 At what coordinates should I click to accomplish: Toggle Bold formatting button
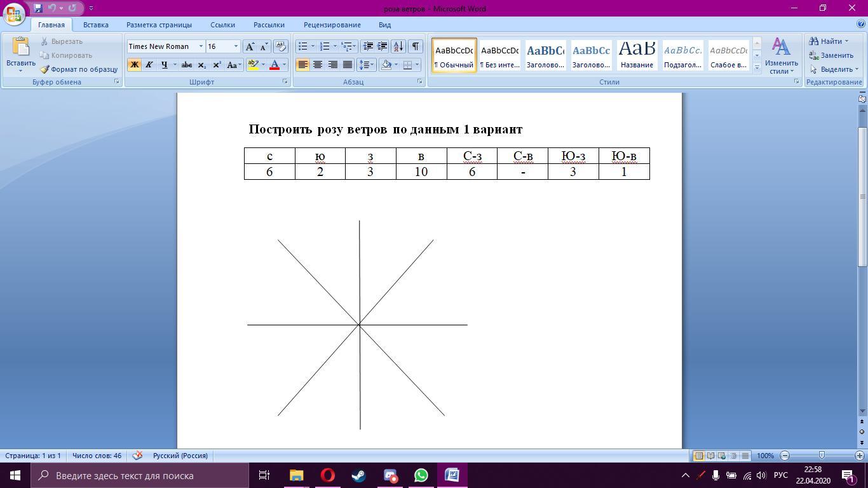click(x=134, y=65)
